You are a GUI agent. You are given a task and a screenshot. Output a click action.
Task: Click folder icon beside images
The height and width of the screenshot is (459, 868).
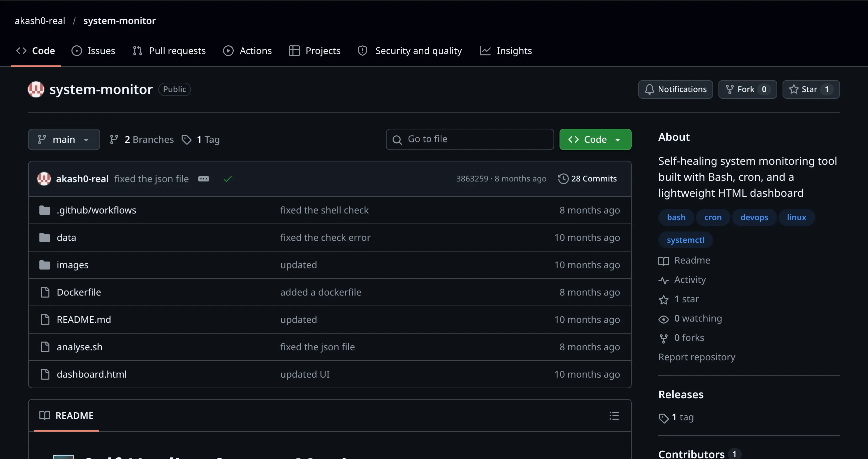pos(44,265)
